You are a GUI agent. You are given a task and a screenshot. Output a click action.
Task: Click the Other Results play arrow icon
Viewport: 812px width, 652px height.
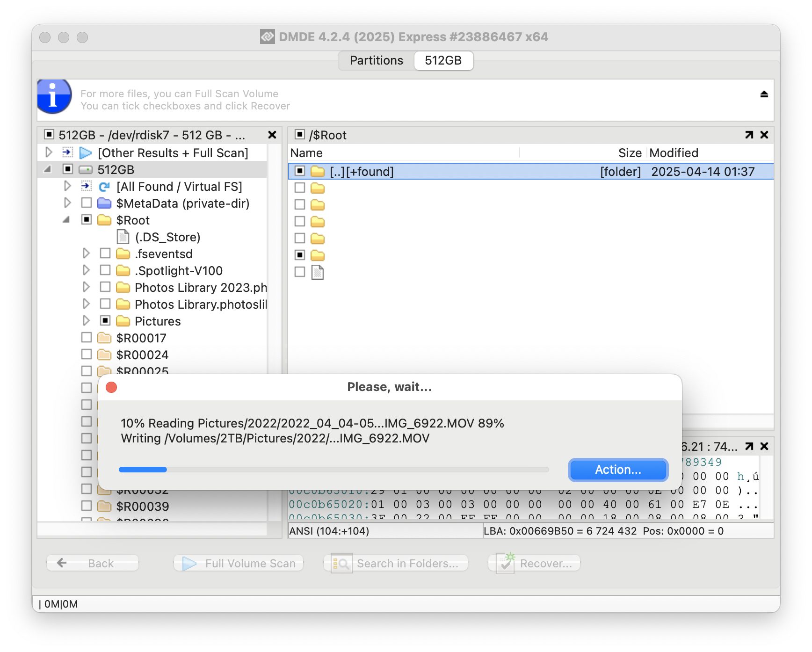(x=86, y=153)
